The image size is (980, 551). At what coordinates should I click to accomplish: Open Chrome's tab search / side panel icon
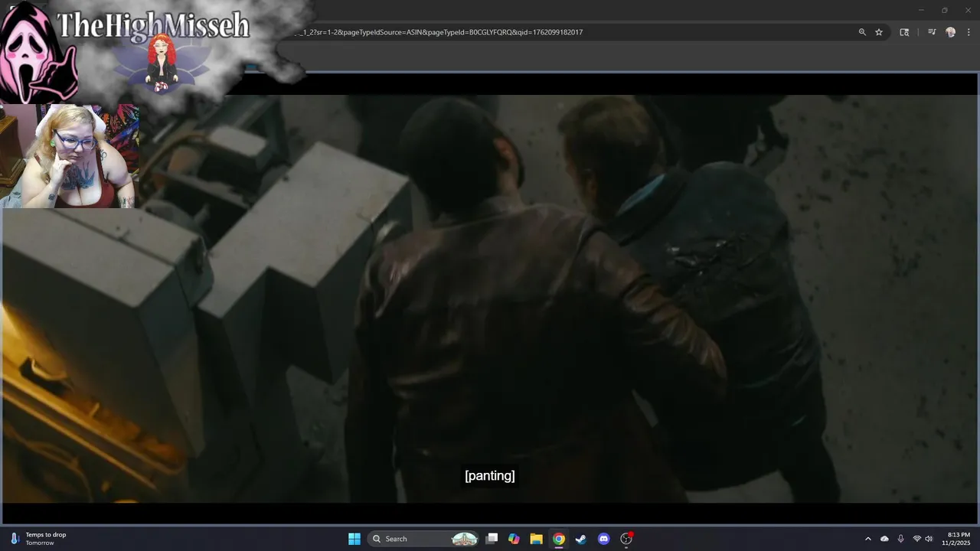[x=904, y=32]
